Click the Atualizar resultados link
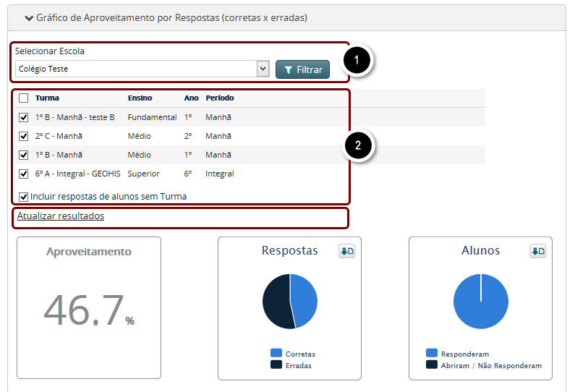Viewport: 575px width, 392px height. click(61, 216)
